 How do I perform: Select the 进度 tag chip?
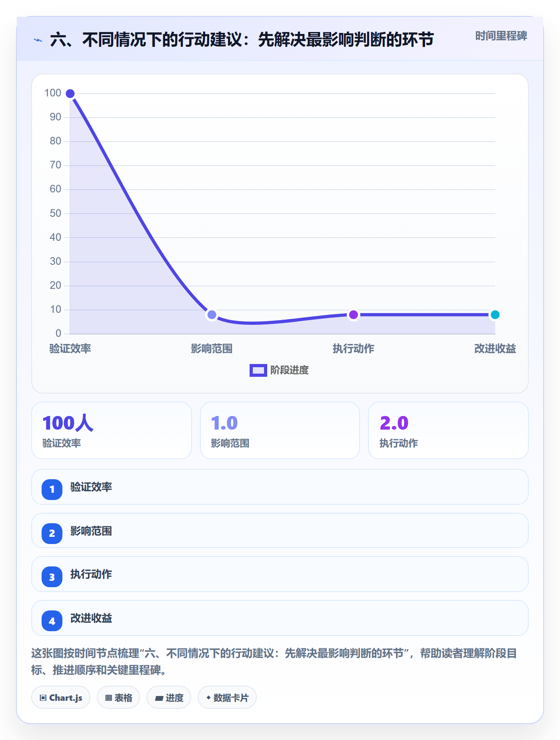coord(169,698)
